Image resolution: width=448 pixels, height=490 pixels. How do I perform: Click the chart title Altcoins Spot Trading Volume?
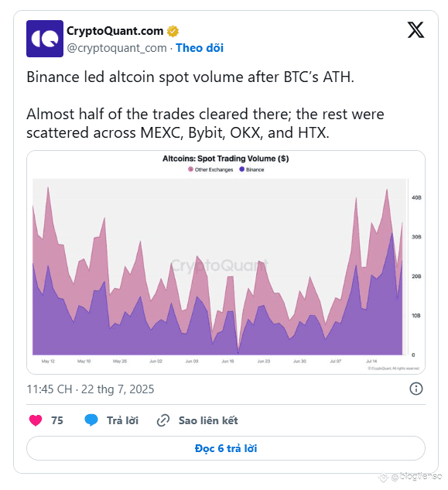coord(226,159)
